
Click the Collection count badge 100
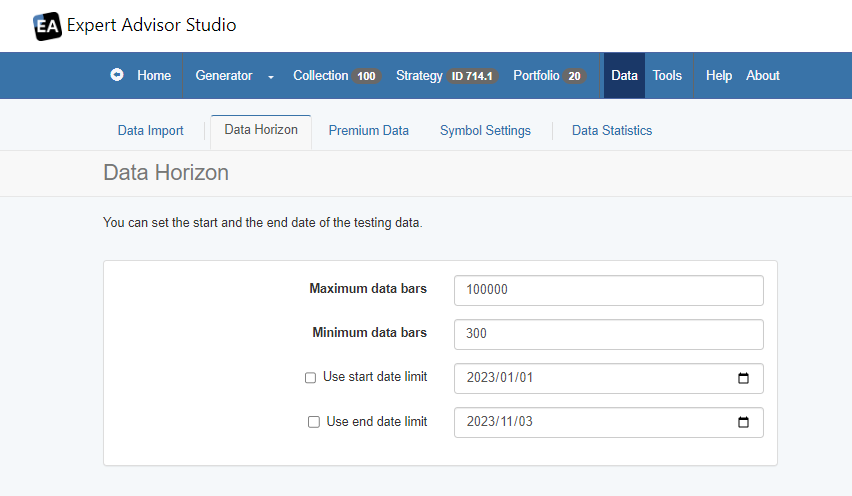coord(366,76)
